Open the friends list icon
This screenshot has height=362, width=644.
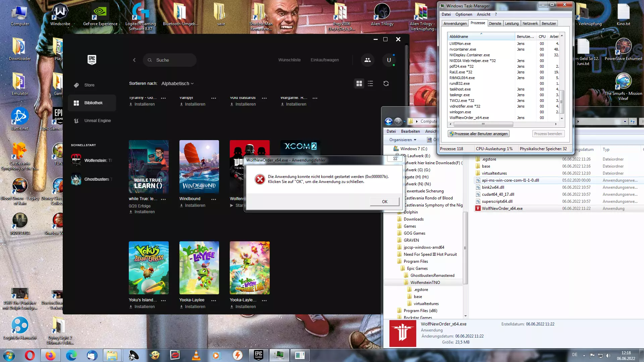tap(368, 60)
